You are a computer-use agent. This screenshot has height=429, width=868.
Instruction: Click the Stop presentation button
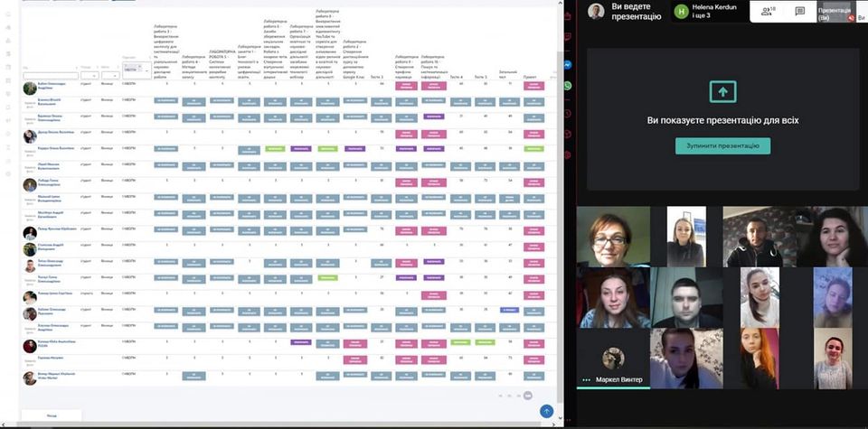(722, 145)
